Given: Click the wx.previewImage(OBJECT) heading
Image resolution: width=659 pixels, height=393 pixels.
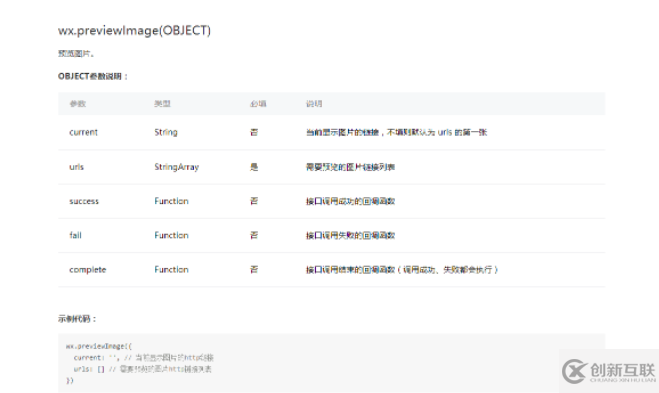Looking at the screenshot, I should point(134,31).
